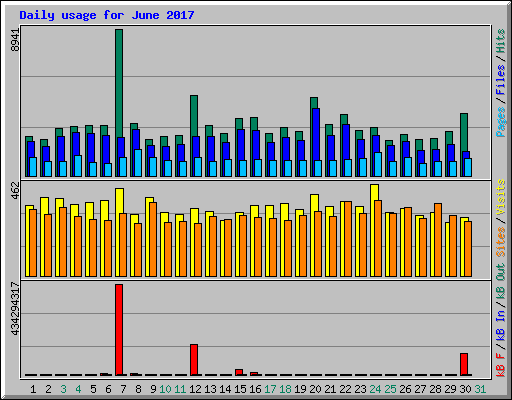512x400 pixels.
Task: Click the 462 visits axis value
Action: 15,191
